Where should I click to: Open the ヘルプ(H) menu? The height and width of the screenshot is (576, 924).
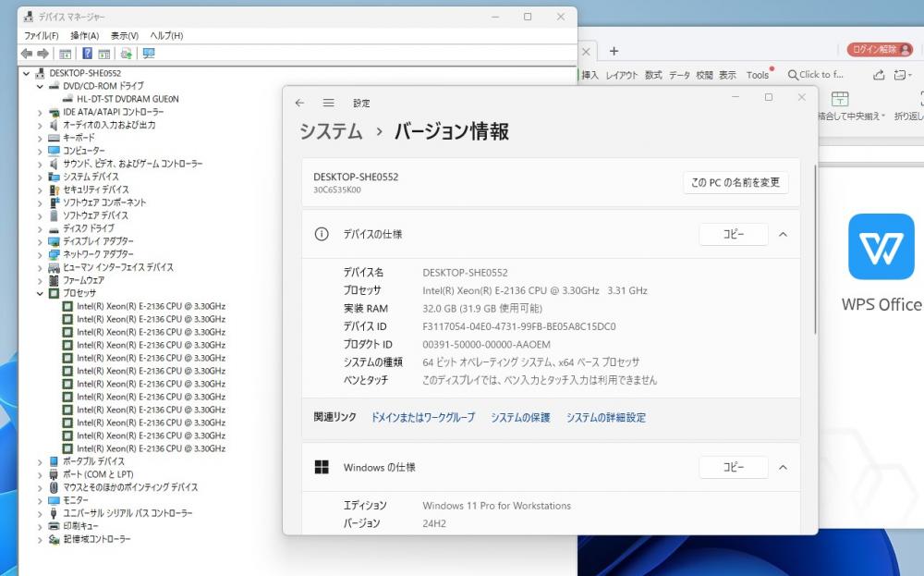point(166,36)
